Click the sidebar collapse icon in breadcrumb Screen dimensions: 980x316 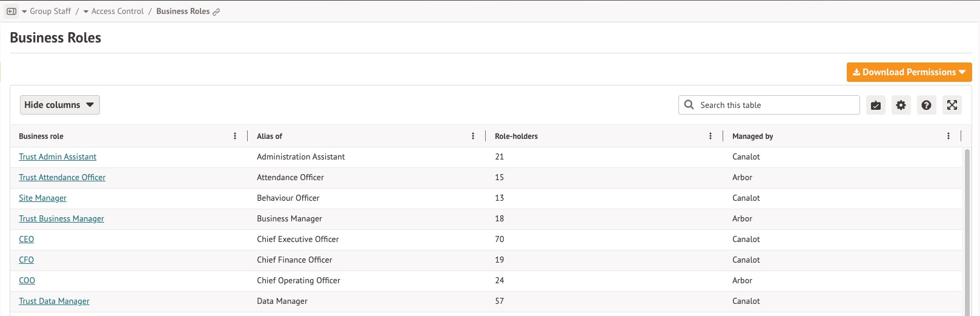point(12,12)
